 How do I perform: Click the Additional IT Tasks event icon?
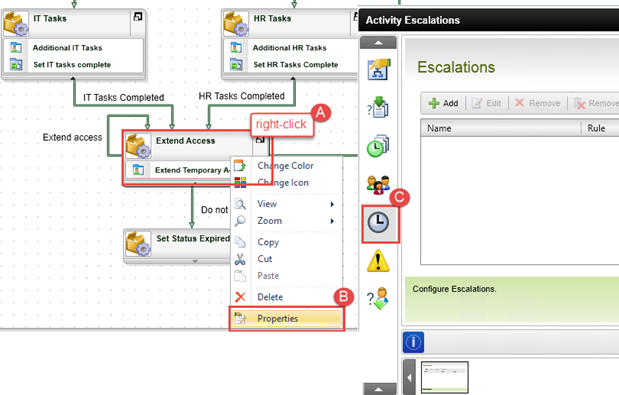pos(16,48)
